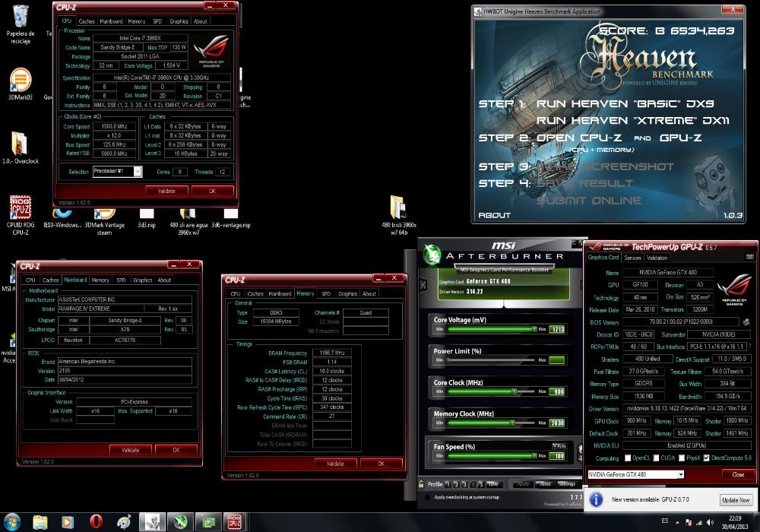
Task: Switch to the Validation tab in GPU-Z
Action: point(657,258)
